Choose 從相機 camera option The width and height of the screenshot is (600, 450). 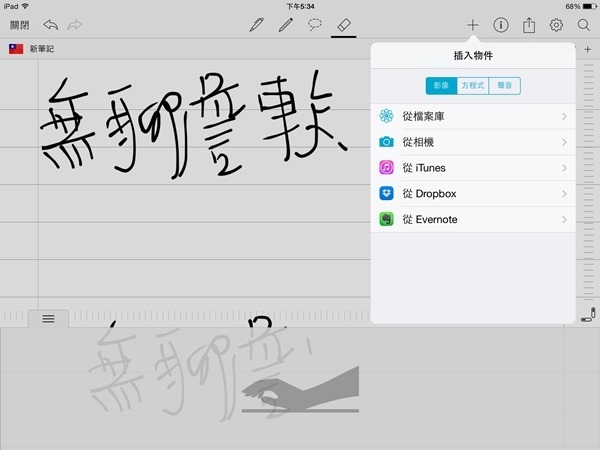point(473,142)
